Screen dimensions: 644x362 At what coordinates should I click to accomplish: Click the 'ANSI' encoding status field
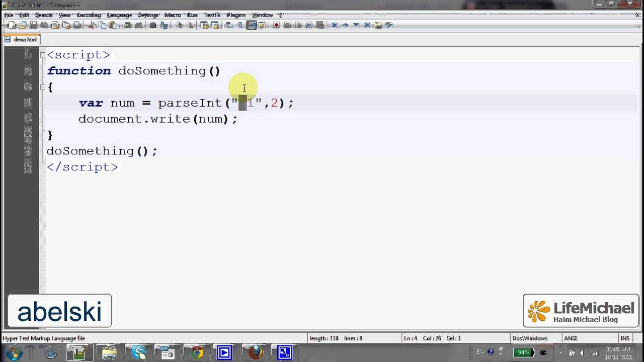(571, 338)
